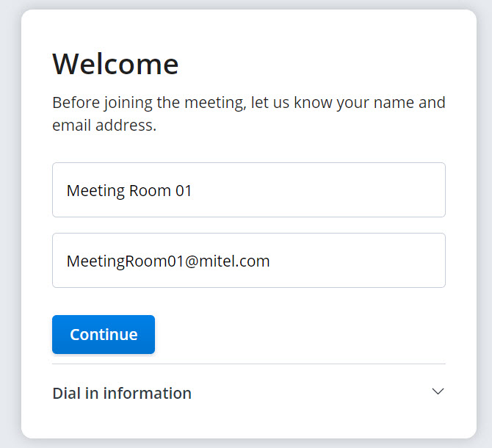Click the Dial in information label
The height and width of the screenshot is (448, 492).
[x=122, y=393]
